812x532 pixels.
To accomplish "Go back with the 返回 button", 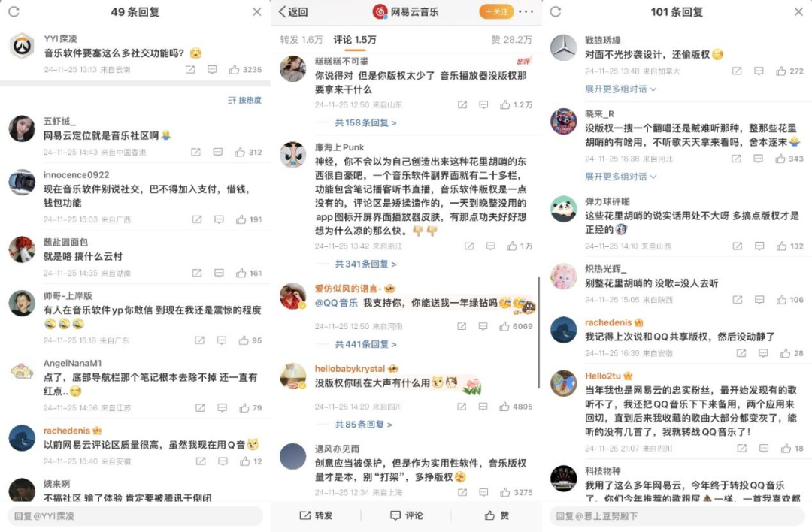I will pyautogui.click(x=293, y=11).
